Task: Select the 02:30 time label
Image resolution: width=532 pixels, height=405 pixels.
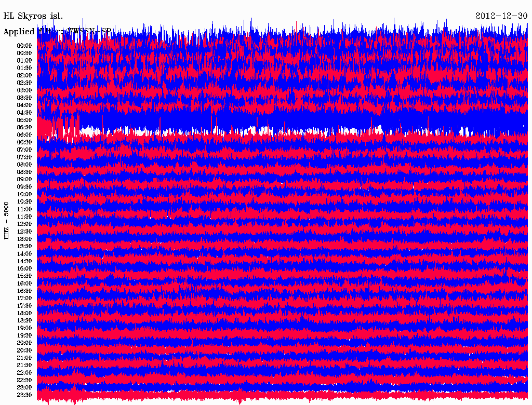Action: (x=24, y=83)
